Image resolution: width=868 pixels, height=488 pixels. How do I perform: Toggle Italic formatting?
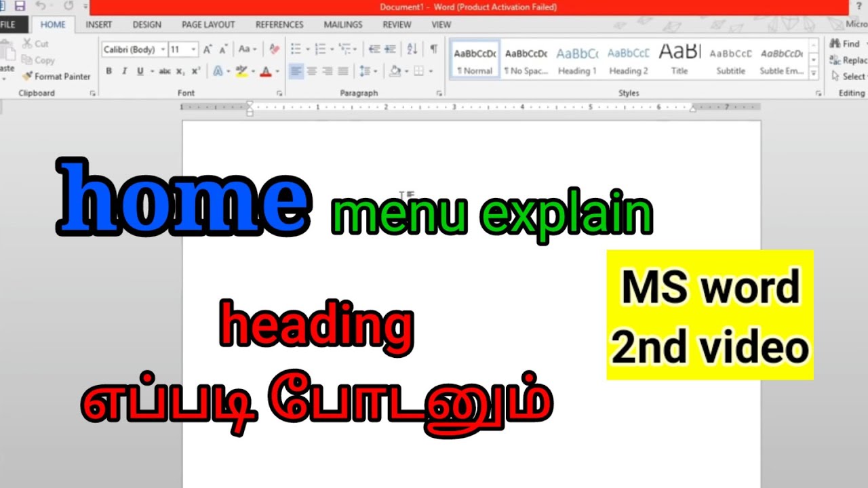point(124,71)
